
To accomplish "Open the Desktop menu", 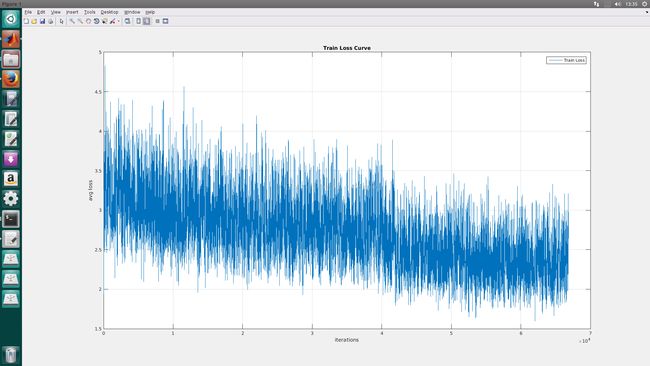I will coord(109,12).
